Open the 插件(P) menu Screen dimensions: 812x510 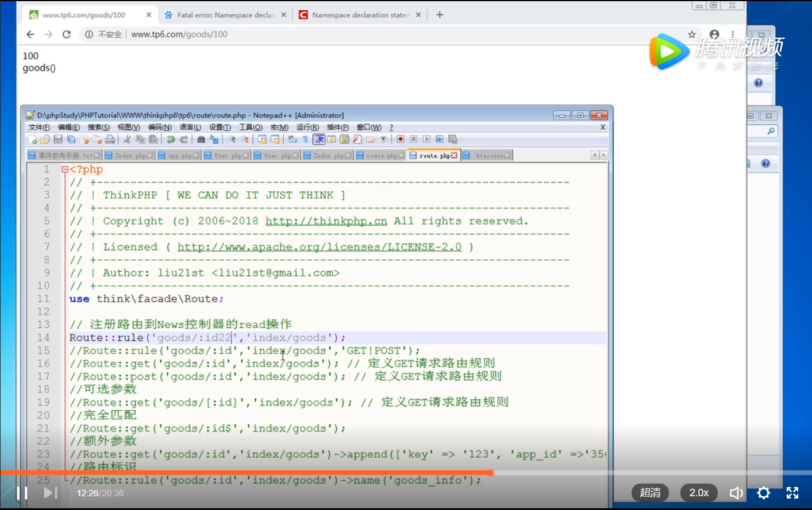pyautogui.click(x=338, y=127)
